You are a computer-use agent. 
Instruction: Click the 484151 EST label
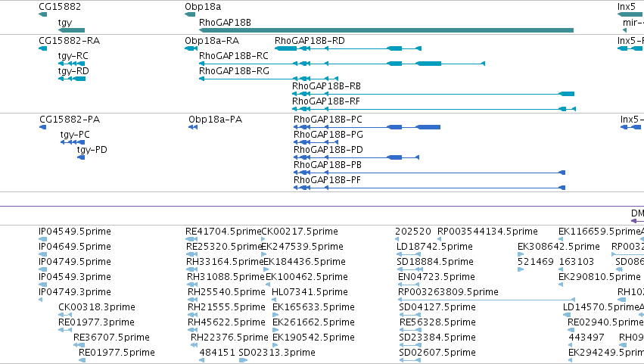pos(217,353)
